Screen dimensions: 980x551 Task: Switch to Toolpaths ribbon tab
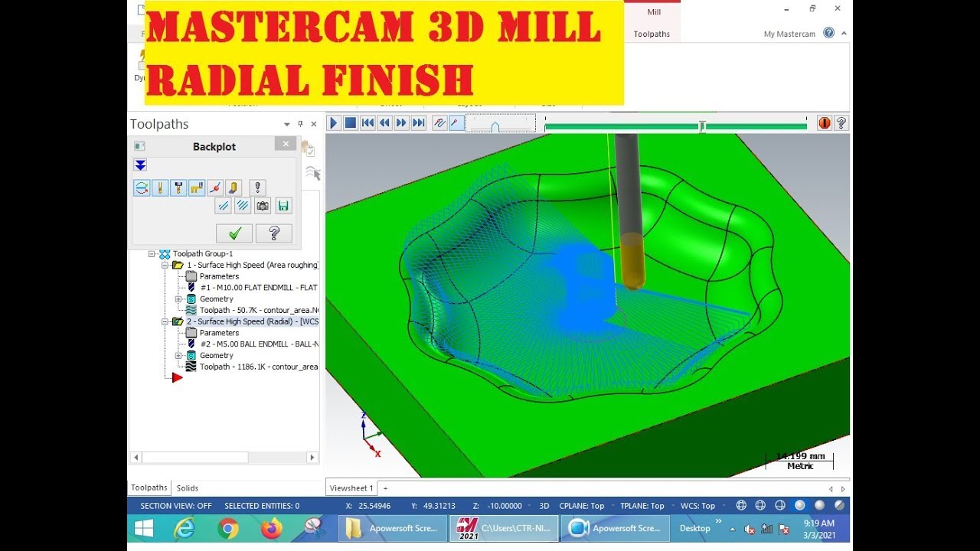click(652, 34)
